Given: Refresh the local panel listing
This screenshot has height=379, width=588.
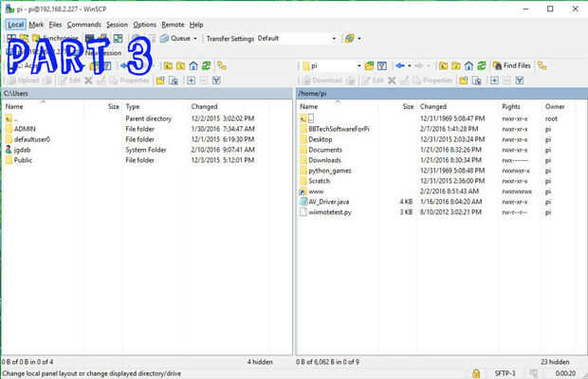Looking at the screenshot, I should 206,66.
